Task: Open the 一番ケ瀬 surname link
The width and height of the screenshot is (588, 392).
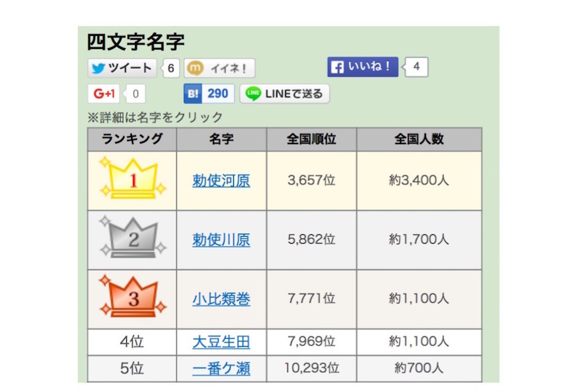Action: tap(221, 369)
